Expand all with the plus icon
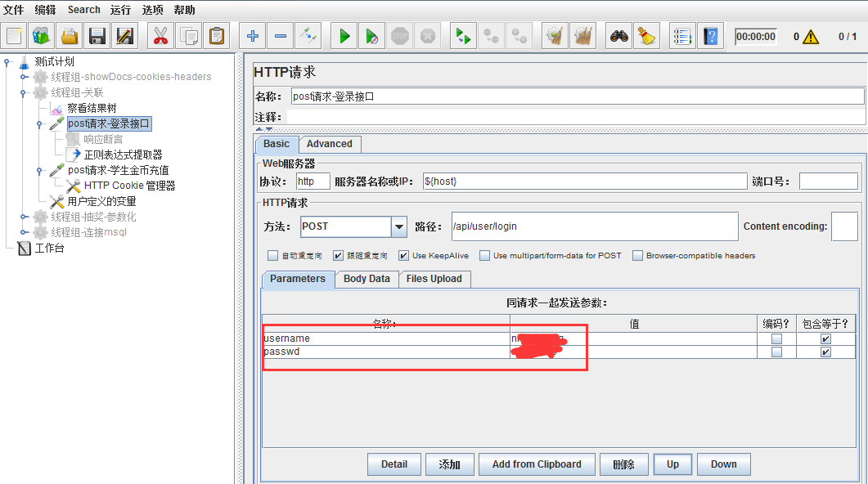 pyautogui.click(x=253, y=37)
